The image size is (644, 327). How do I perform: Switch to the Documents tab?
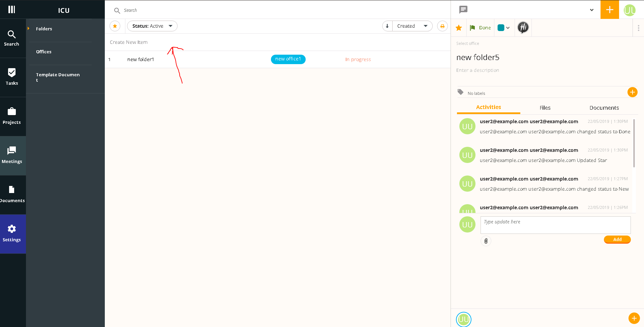[604, 108]
